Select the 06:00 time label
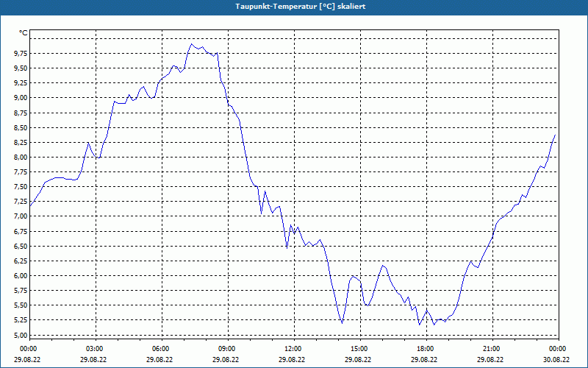This screenshot has width=588, height=368. (x=162, y=349)
